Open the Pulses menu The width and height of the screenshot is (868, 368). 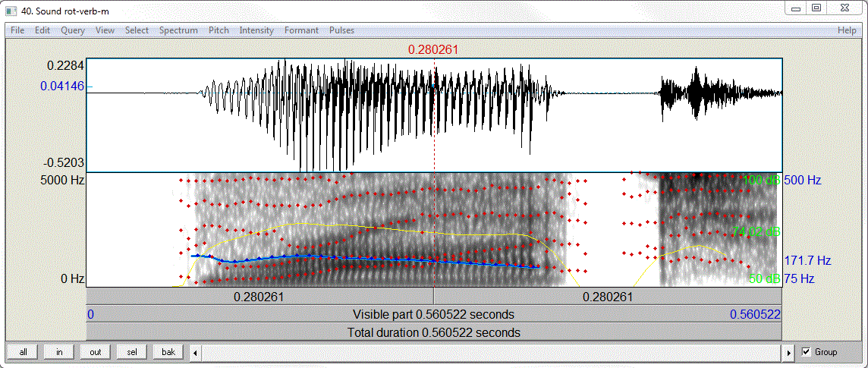click(x=341, y=30)
